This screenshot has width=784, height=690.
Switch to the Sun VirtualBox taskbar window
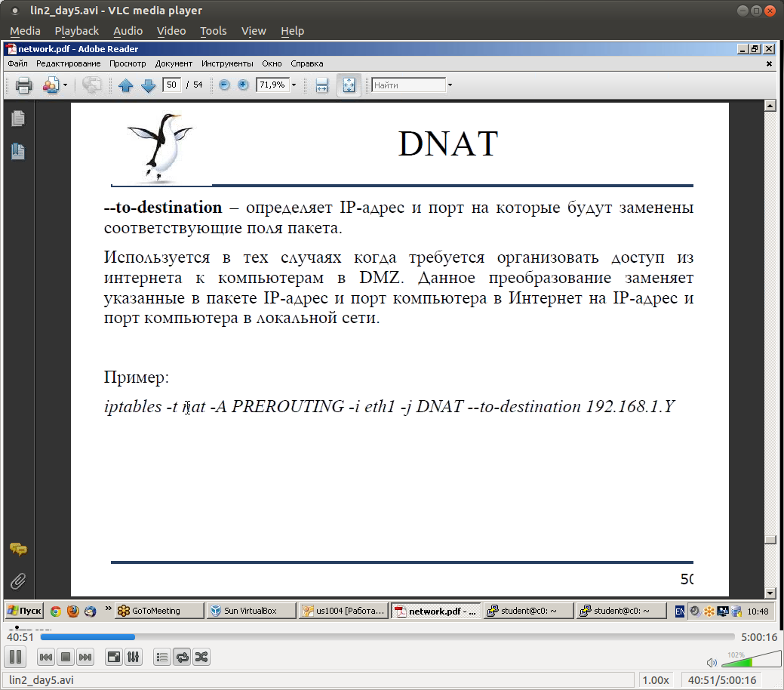coord(251,611)
